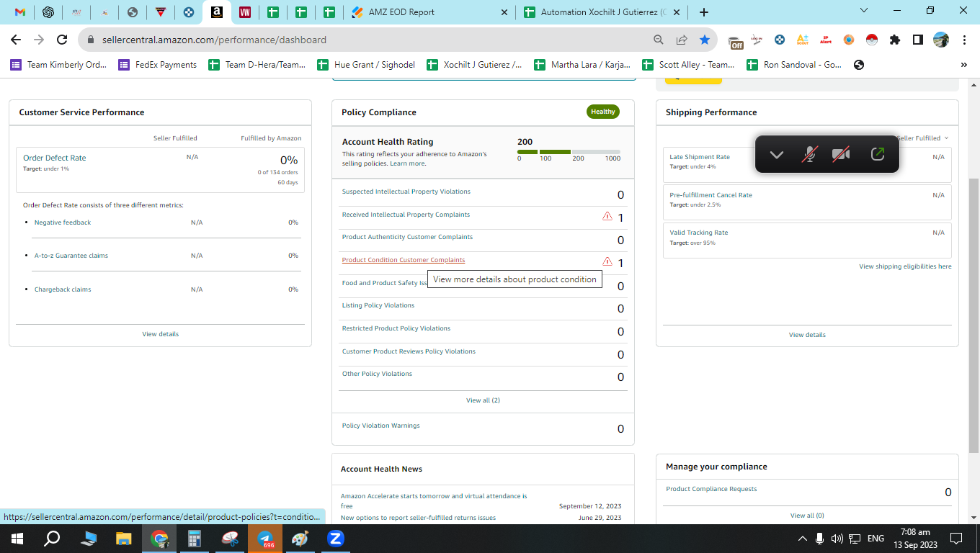Screen dimensions: 980x553
Task: Open View details under Shipping Performance
Action: (807, 335)
